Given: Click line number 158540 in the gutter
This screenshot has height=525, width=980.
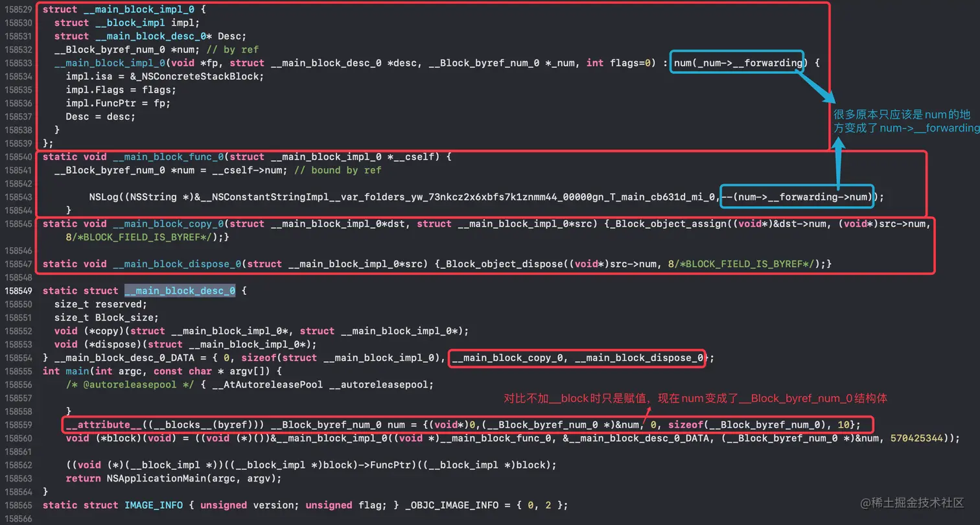Looking at the screenshot, I should point(18,157).
